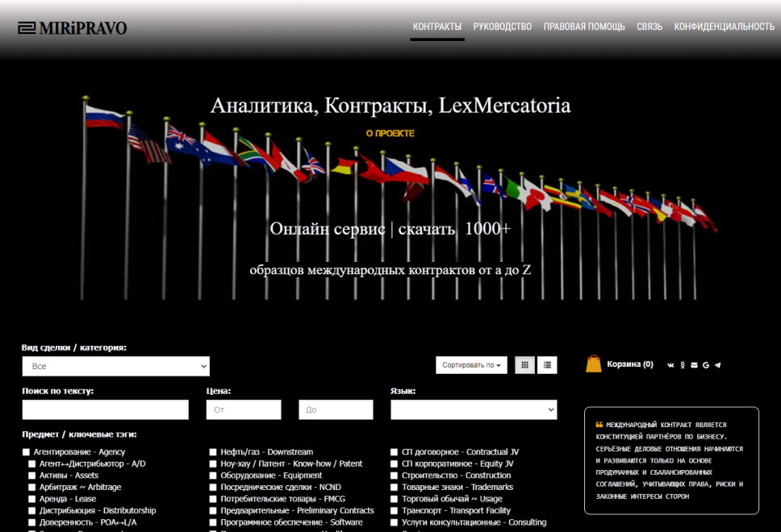Open the shopping cart bag icon
781x532 pixels.
pyautogui.click(x=594, y=364)
